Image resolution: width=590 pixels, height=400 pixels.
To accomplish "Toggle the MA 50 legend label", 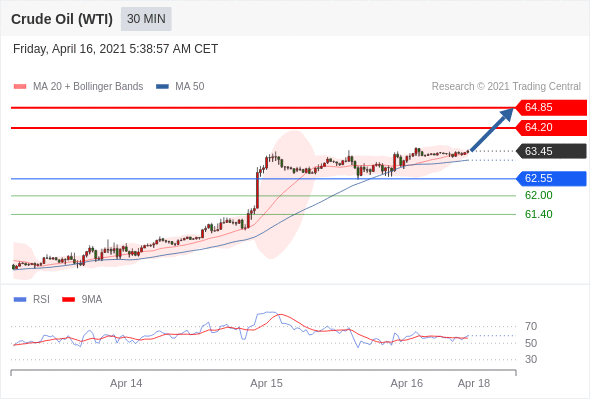I will tap(190, 87).
